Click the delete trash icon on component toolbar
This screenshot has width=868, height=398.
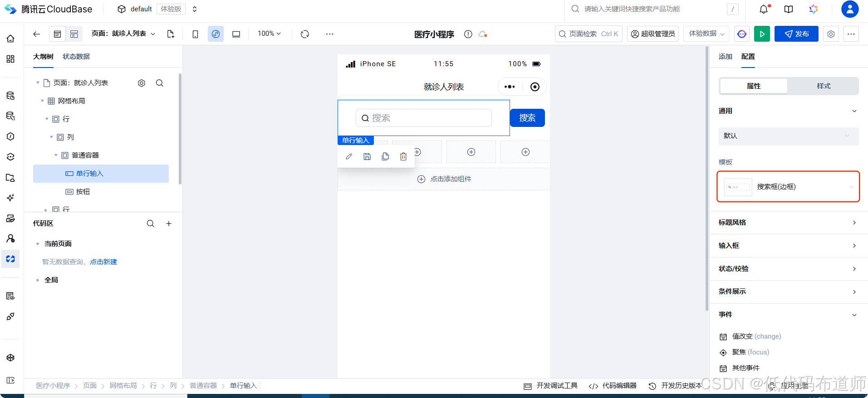pyautogui.click(x=403, y=156)
